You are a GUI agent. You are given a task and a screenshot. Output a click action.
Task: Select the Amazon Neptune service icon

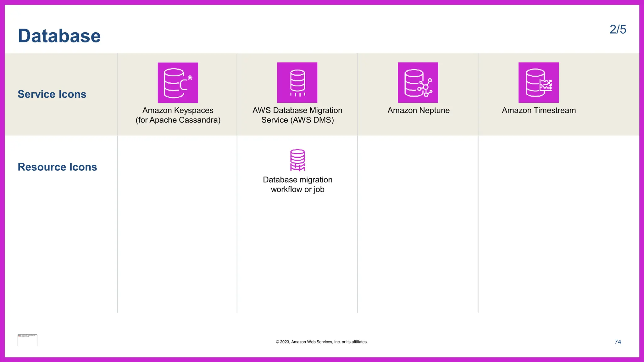[x=418, y=83]
